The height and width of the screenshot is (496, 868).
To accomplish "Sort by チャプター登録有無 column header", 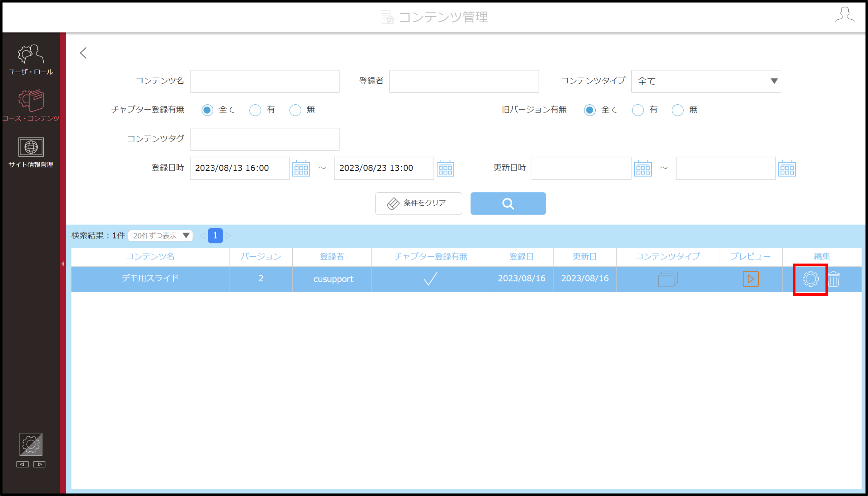I will point(431,256).
